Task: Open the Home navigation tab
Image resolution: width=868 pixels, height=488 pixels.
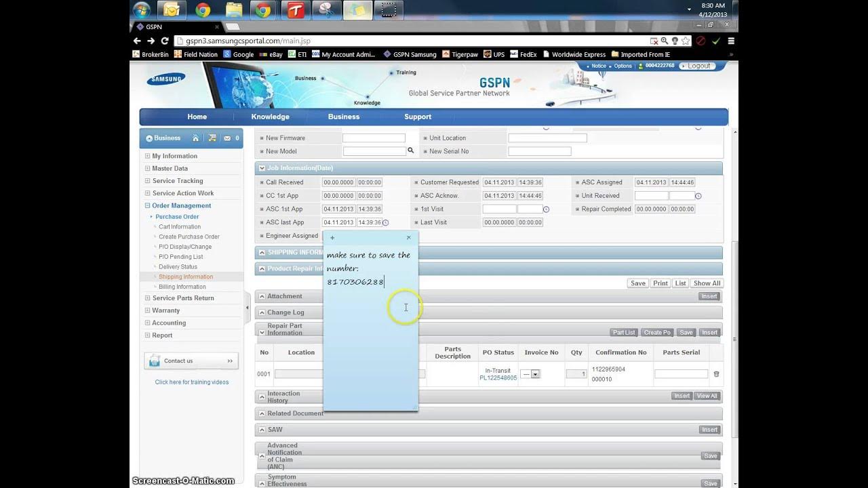Action: coord(197,117)
